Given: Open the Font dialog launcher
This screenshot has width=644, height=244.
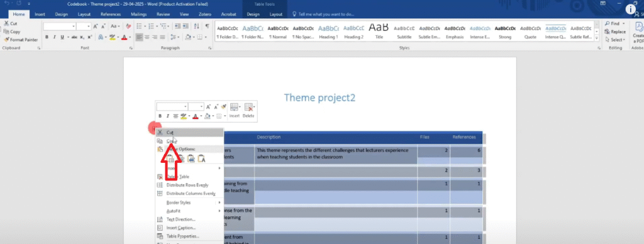Looking at the screenshot, I should coord(131,48).
